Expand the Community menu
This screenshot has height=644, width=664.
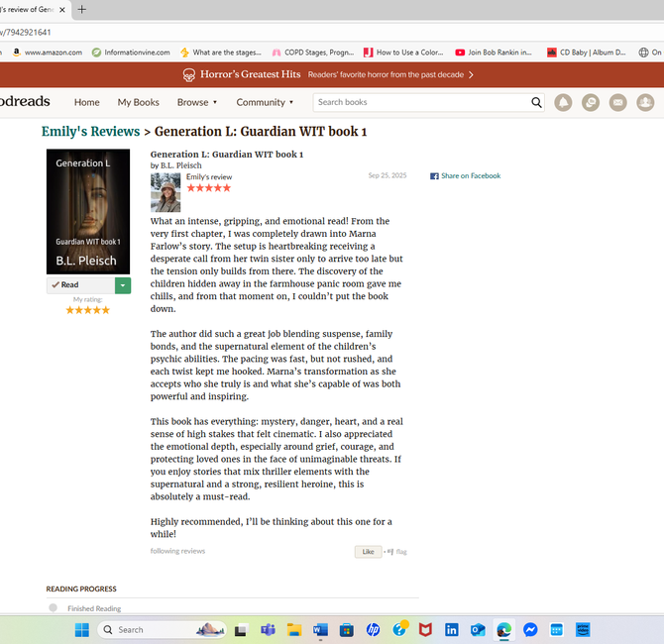[x=265, y=102]
